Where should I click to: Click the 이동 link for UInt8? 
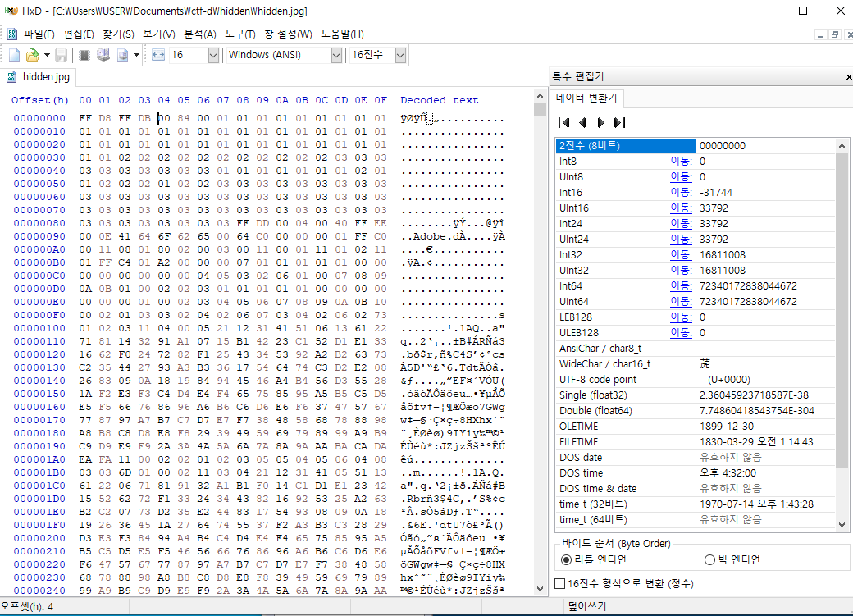click(681, 177)
